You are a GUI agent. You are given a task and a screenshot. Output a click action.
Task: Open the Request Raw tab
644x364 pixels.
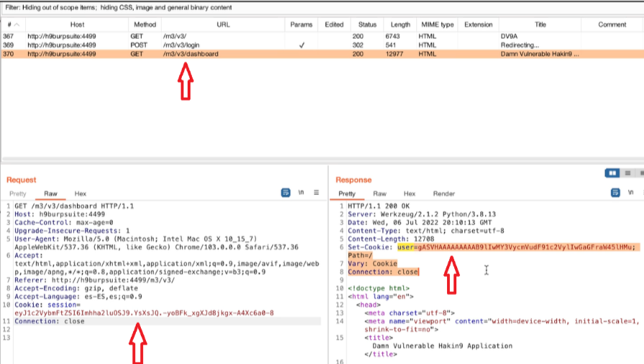tap(50, 194)
